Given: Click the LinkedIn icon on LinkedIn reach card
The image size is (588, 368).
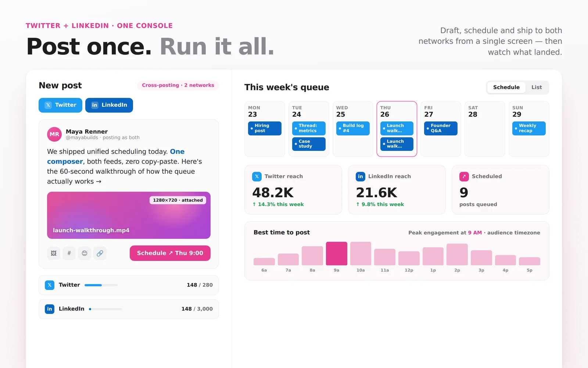Looking at the screenshot, I should pyautogui.click(x=361, y=177).
